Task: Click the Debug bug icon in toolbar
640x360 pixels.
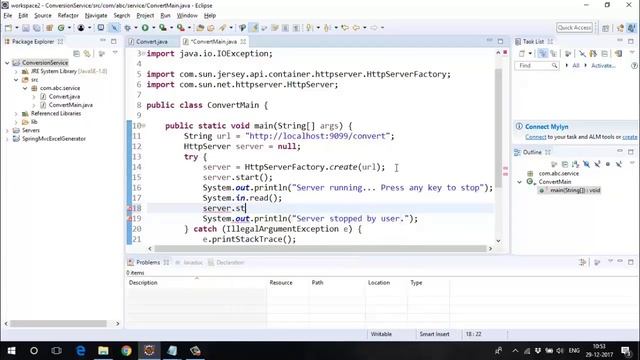Action: pos(128,28)
